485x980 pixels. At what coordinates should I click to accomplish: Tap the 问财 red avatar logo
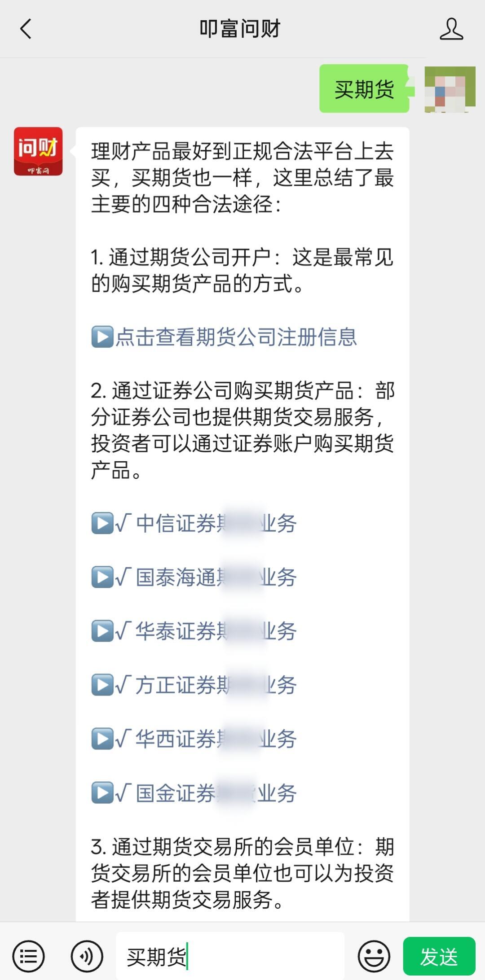[38, 151]
